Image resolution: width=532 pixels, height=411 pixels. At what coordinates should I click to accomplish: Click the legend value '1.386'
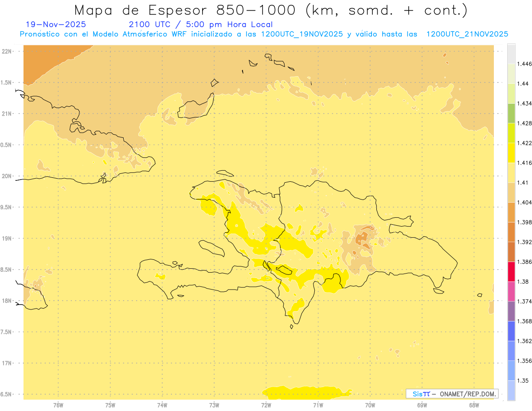pyautogui.click(x=525, y=262)
